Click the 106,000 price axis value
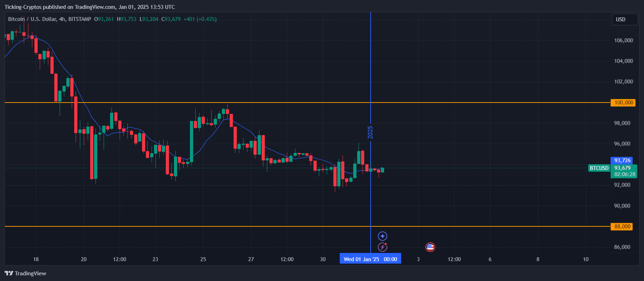 click(623, 40)
